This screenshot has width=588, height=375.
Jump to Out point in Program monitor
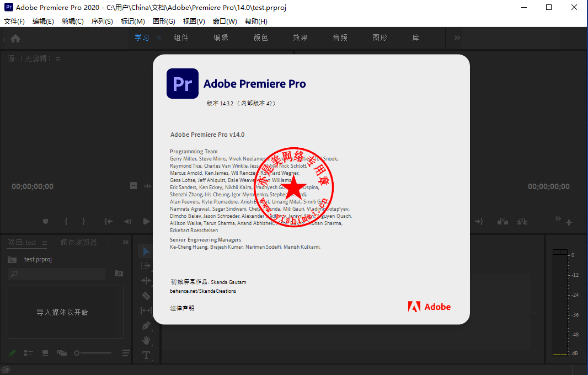tap(479, 222)
